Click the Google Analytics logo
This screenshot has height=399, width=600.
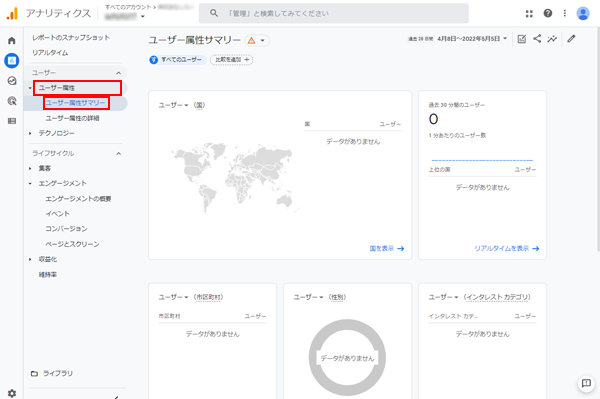click(x=12, y=13)
